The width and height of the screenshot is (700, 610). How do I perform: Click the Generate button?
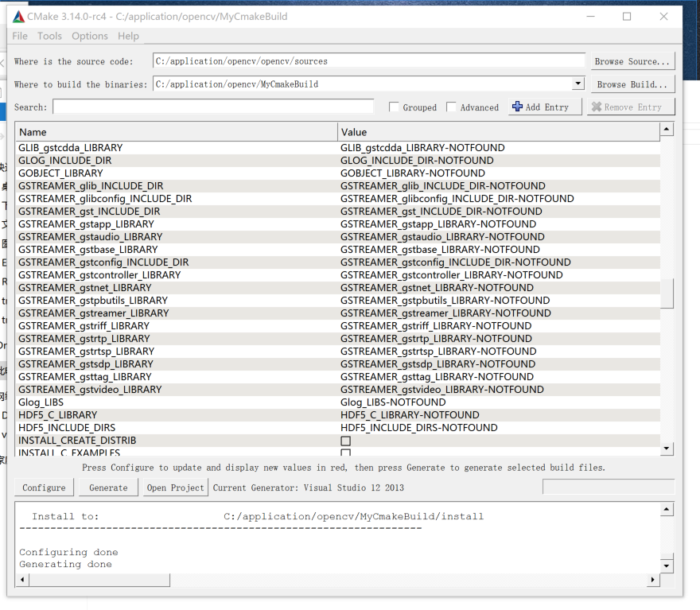coord(108,488)
